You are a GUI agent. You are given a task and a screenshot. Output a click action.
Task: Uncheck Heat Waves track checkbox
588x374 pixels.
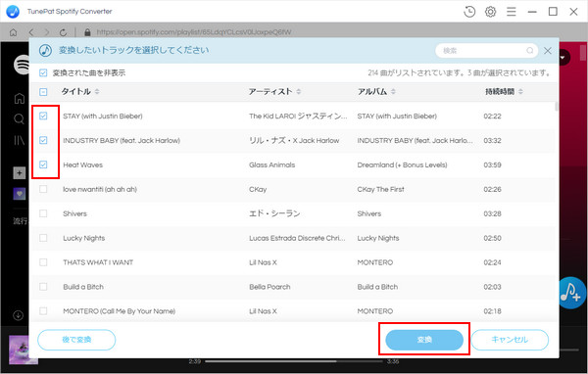(43, 164)
